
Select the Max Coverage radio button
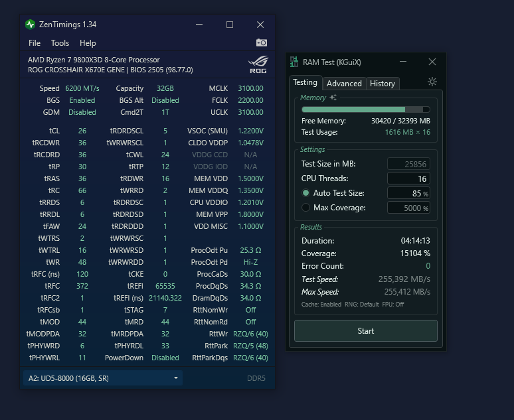305,208
